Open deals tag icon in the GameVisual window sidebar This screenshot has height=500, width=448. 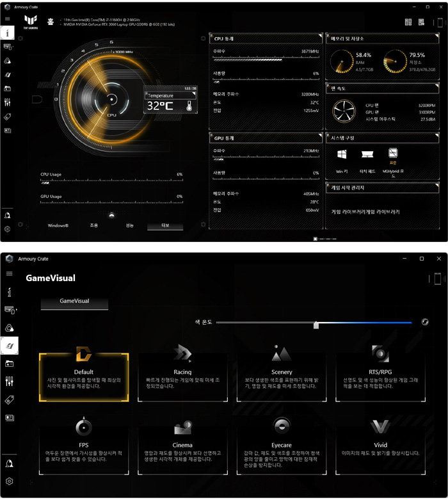pyautogui.click(x=9, y=399)
